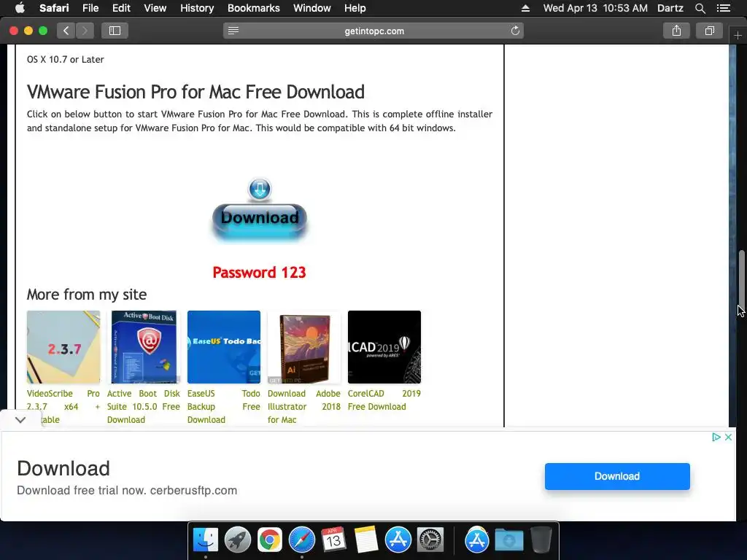
Task: Open Applications folder in the Dock
Action: coord(477,540)
